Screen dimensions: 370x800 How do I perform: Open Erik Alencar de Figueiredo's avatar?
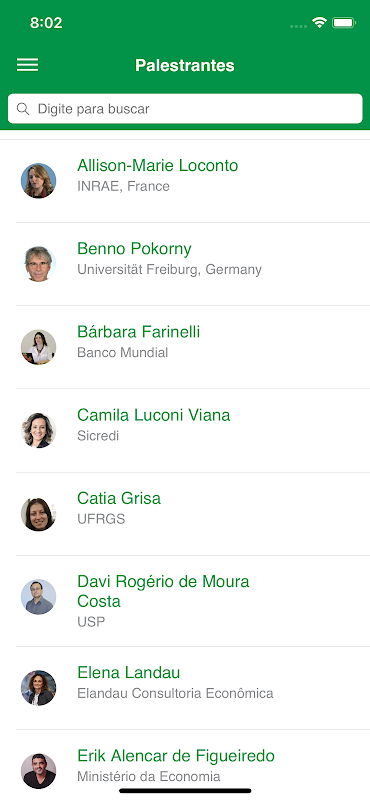click(x=38, y=771)
